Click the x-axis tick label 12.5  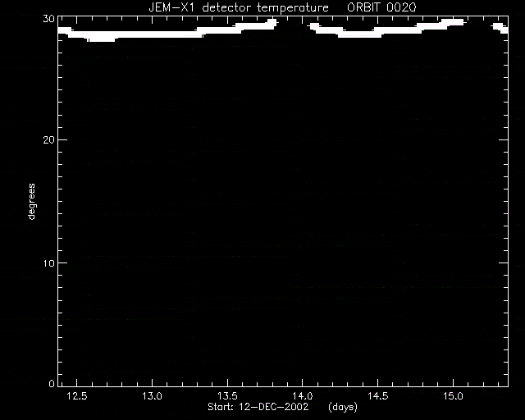pyautogui.click(x=77, y=396)
